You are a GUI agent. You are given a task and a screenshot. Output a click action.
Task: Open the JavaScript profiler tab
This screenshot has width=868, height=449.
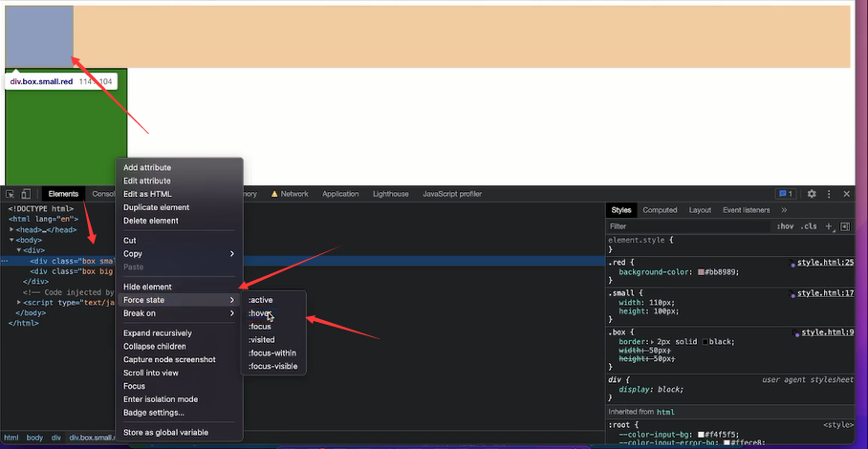pyautogui.click(x=452, y=194)
